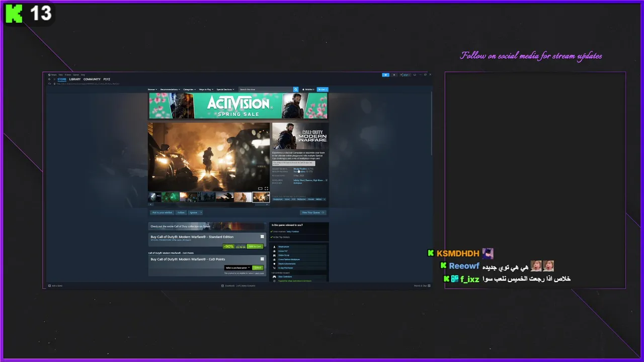
Task: Open the Cart button
Action: click(323, 89)
